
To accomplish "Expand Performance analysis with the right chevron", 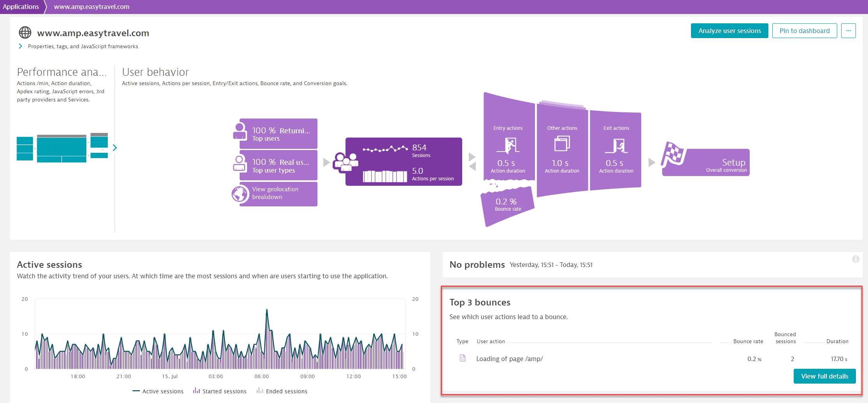I will tap(114, 148).
